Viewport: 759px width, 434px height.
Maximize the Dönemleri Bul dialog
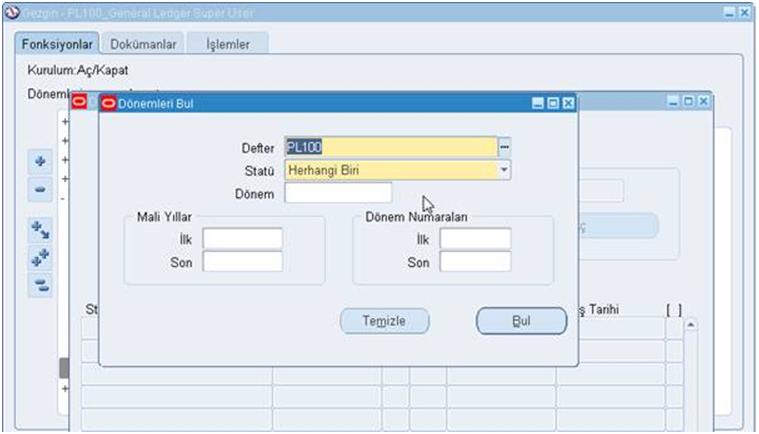pos(553,103)
